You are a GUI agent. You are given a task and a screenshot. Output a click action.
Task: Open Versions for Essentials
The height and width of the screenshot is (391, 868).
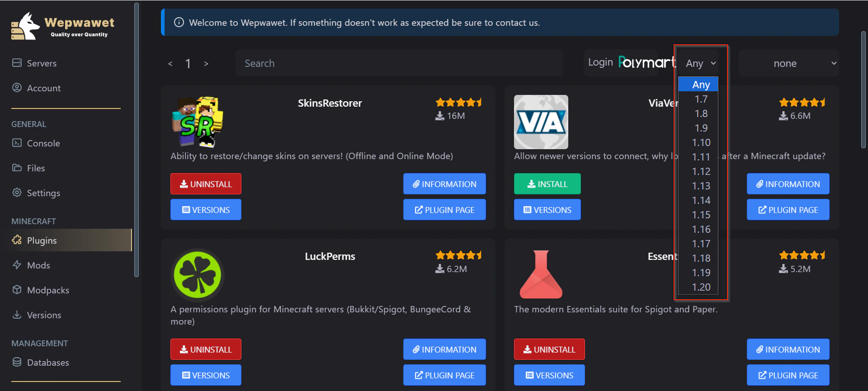(549, 375)
